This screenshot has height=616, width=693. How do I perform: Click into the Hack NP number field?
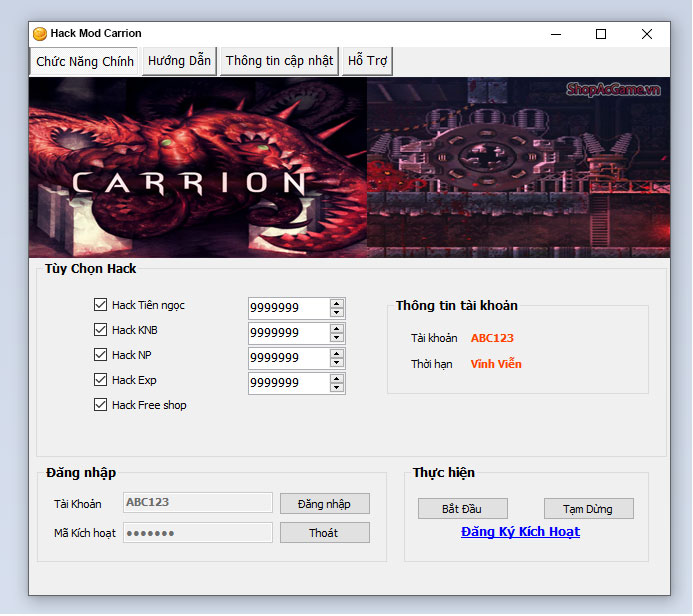[x=289, y=358]
